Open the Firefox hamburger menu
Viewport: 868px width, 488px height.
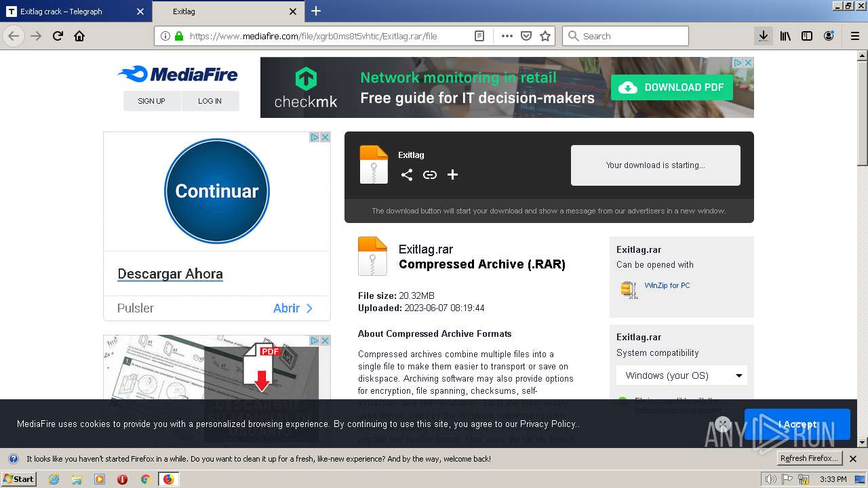855,36
